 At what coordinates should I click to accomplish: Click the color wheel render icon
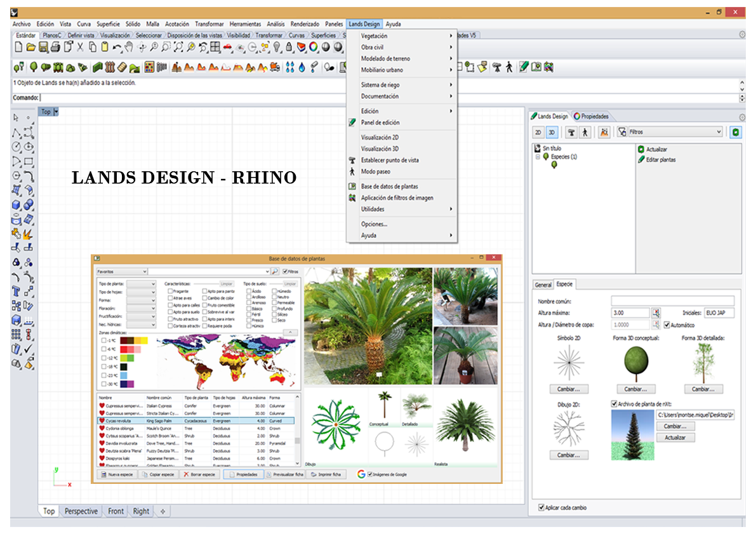pyautogui.click(x=314, y=47)
